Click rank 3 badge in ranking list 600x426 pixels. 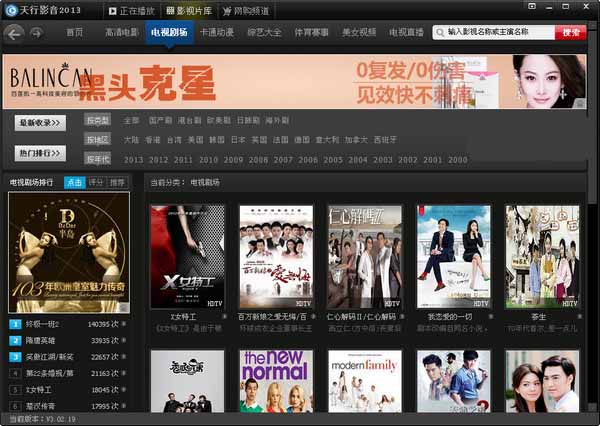[15, 357]
